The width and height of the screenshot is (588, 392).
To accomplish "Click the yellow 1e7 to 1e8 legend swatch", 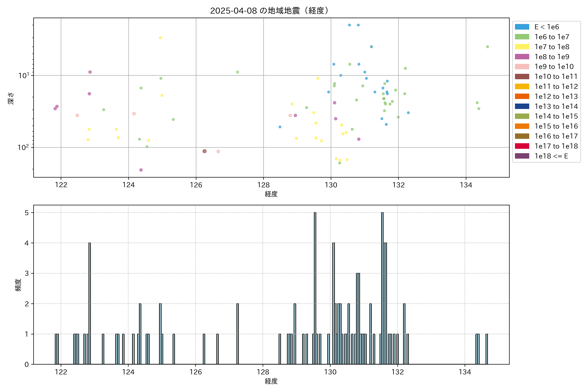I will tap(522, 47).
